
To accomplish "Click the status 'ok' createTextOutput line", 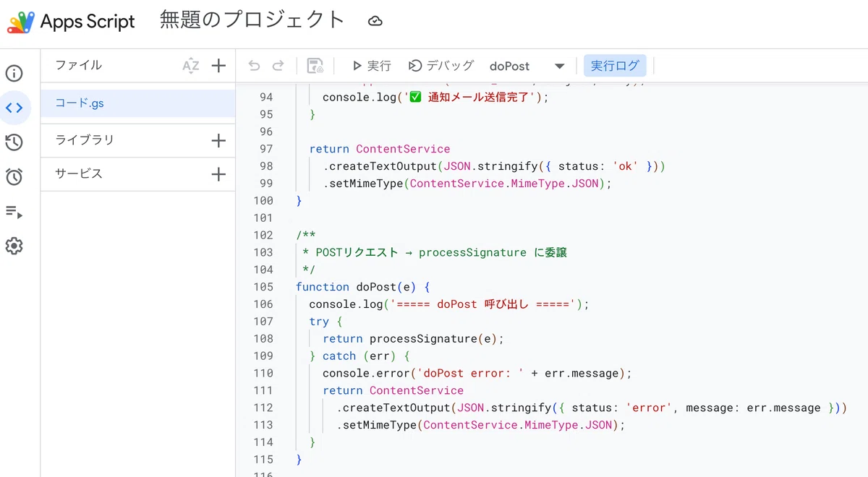I will click(494, 166).
